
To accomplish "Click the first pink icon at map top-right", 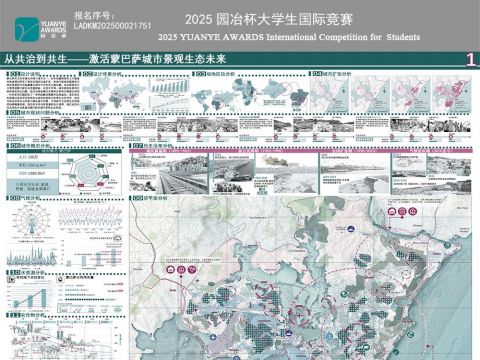I will coord(392,211).
